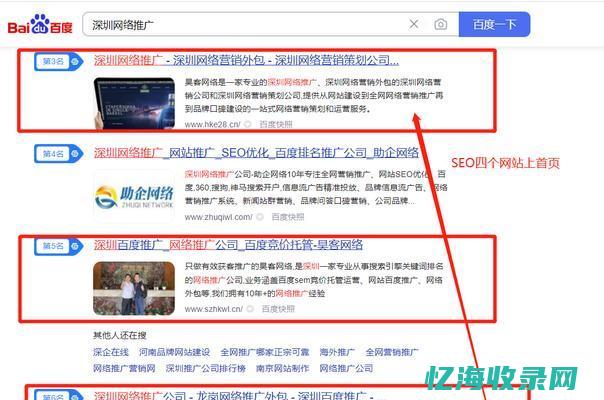The width and height of the screenshot is (604, 400).
Task: Click the www.zhuqiwl.com URL
Action: pyautogui.click(x=217, y=216)
